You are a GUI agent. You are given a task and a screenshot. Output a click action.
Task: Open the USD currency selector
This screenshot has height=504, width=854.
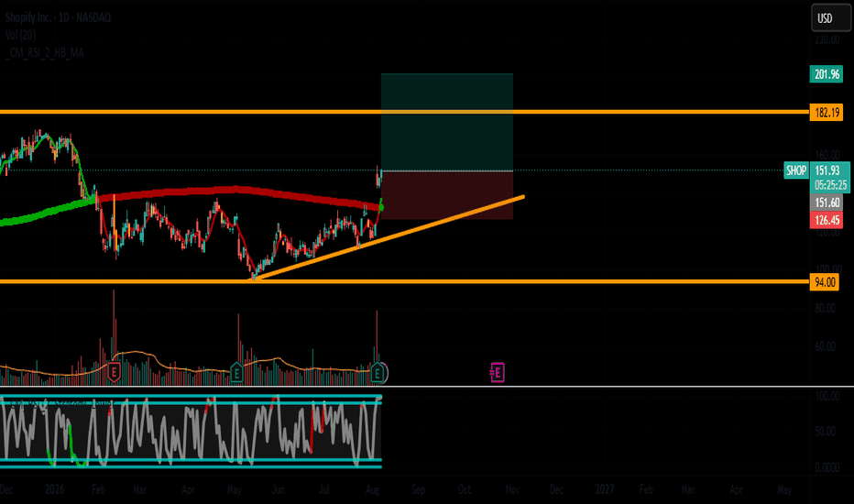pyautogui.click(x=830, y=17)
